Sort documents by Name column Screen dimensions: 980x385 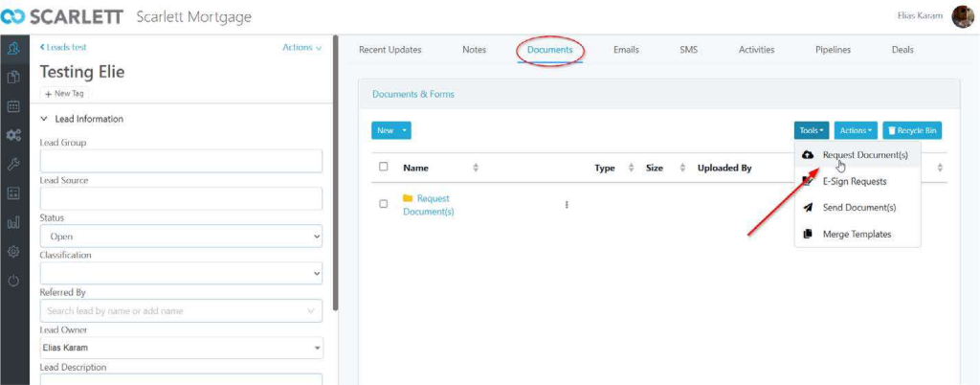(x=476, y=168)
